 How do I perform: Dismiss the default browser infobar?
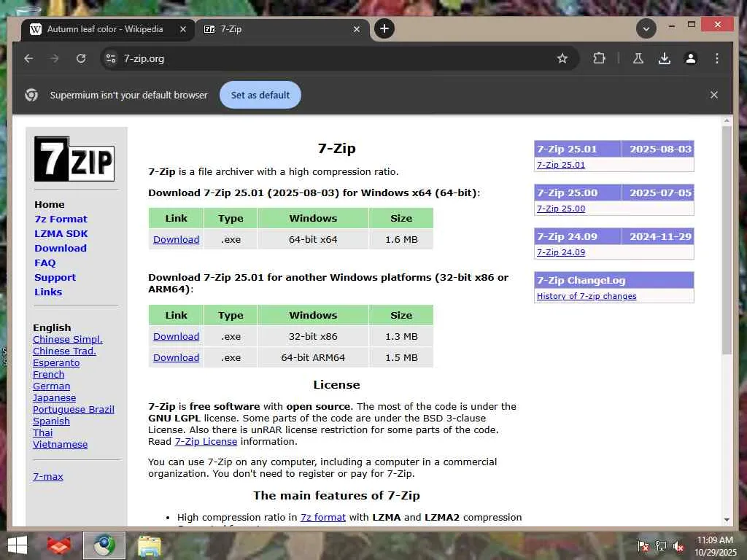tap(713, 95)
